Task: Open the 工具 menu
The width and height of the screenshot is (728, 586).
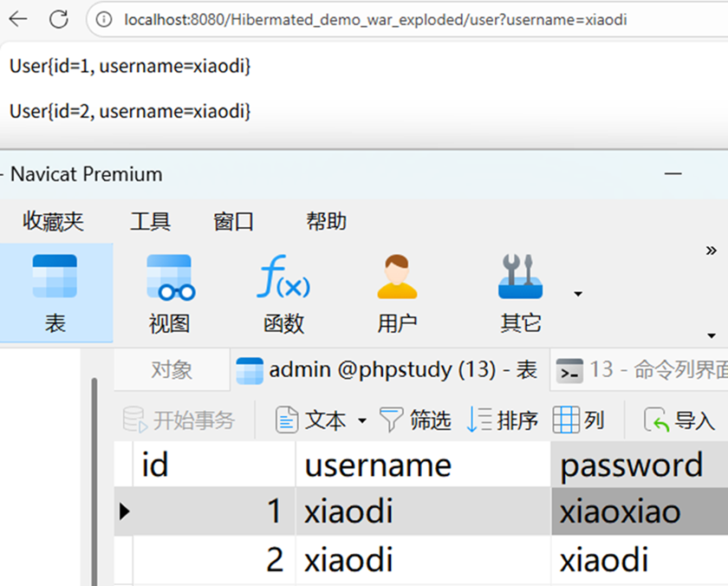Action: pos(151,221)
